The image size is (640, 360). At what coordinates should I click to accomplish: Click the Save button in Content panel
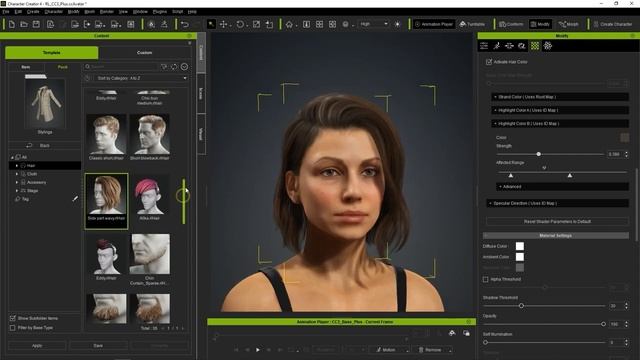tap(98, 346)
